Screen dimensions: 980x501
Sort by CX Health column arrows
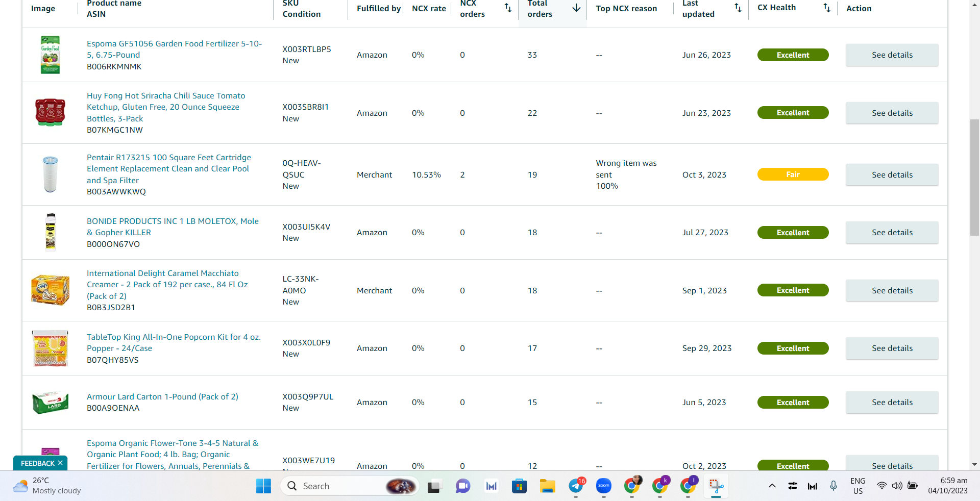tap(827, 8)
